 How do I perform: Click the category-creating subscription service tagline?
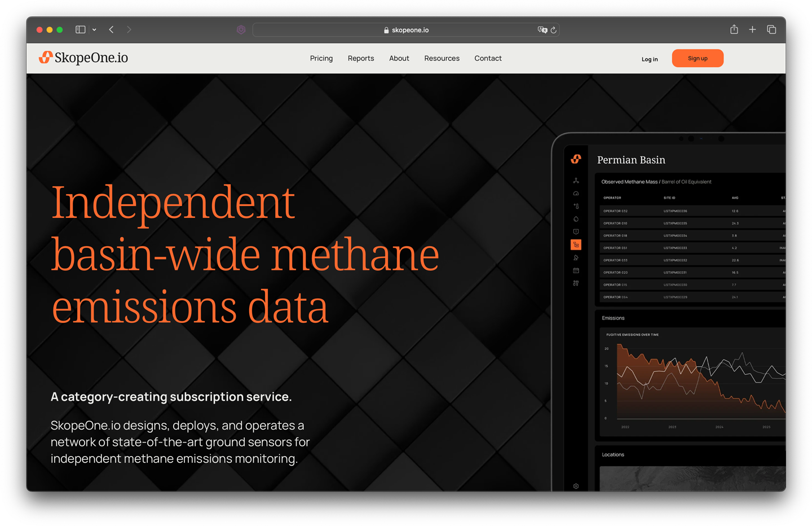click(171, 397)
